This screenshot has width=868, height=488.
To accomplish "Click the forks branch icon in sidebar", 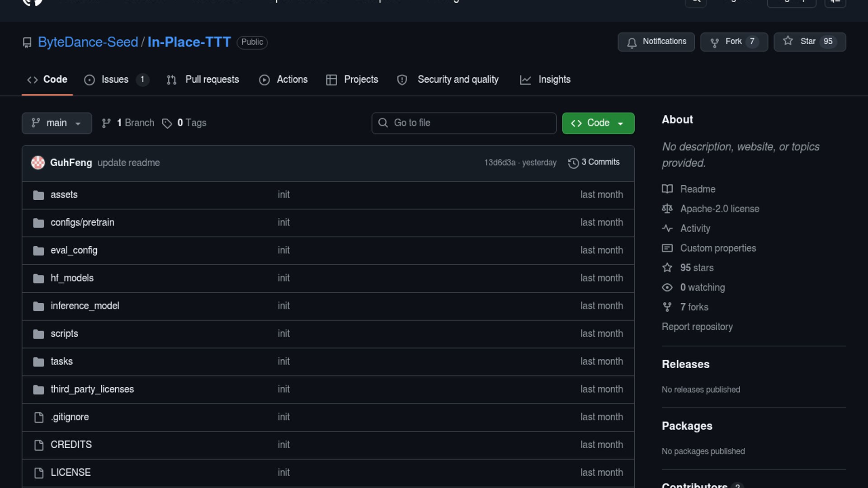I will click(x=667, y=307).
